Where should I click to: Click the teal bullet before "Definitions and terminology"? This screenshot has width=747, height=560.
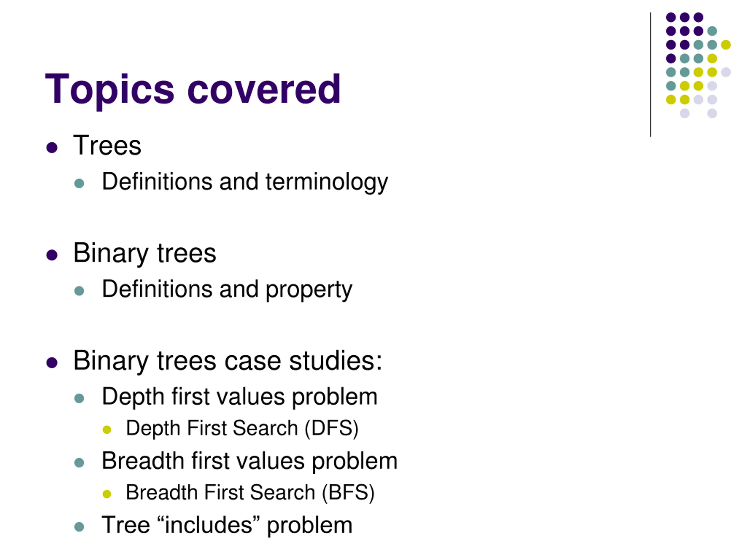79,183
